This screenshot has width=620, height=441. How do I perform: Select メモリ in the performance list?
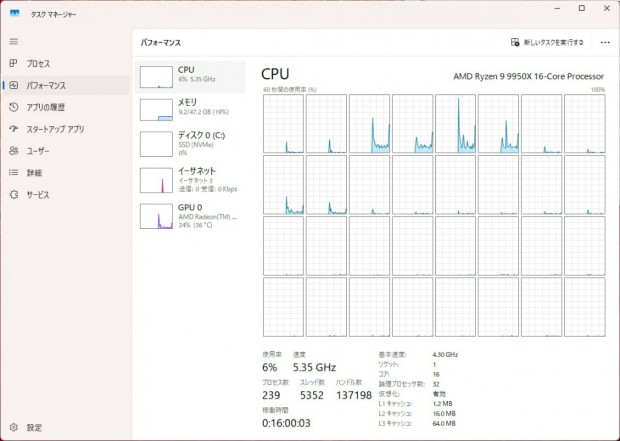(x=191, y=110)
